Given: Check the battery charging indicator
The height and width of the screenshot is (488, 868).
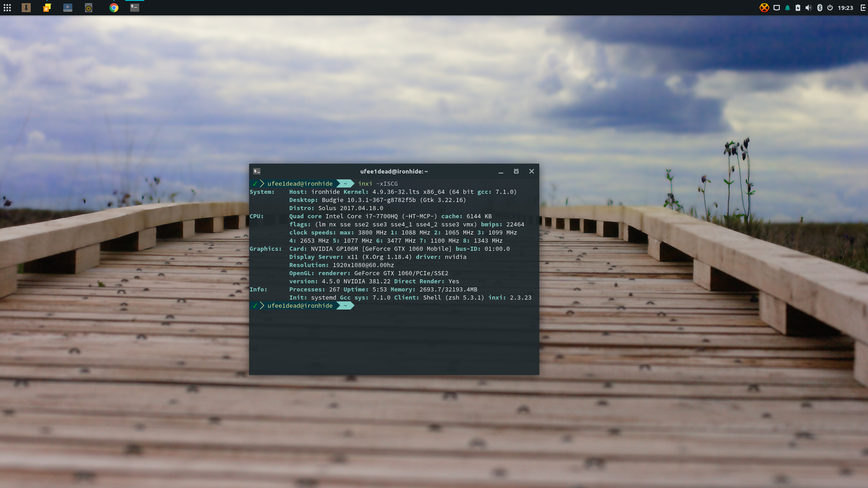Looking at the screenshot, I should [798, 8].
